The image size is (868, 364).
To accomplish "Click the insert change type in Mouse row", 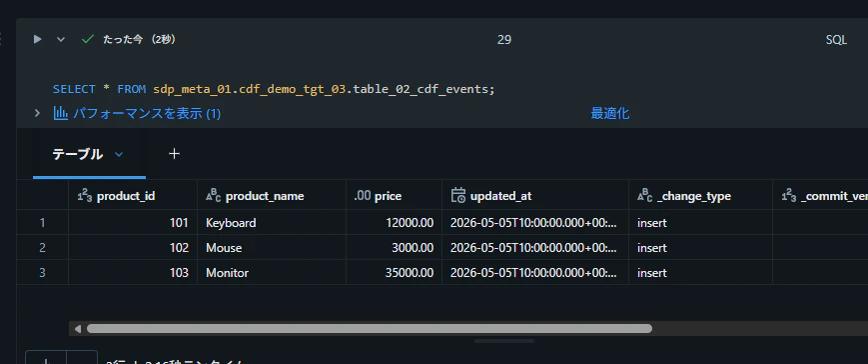I will [x=701, y=248].
